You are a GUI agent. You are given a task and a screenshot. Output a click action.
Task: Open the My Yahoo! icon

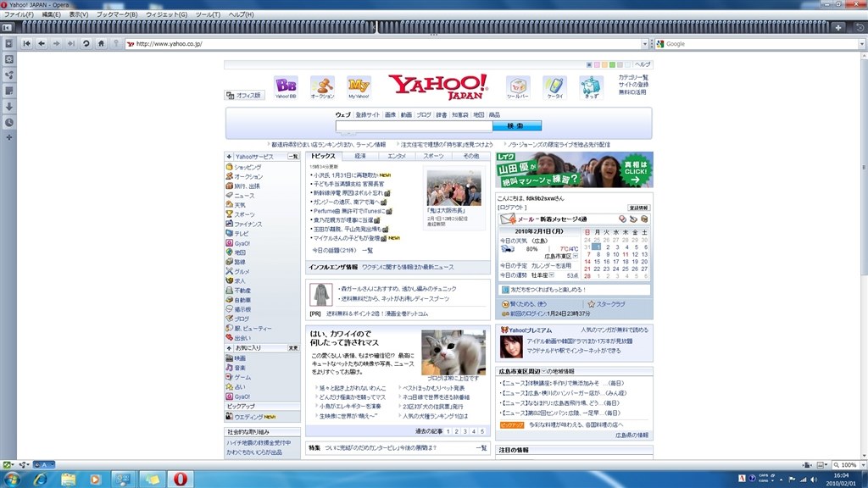point(359,87)
